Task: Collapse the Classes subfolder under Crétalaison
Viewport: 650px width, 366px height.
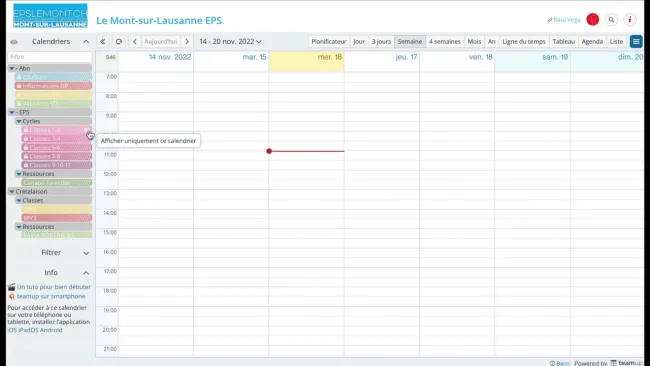Action: pyautogui.click(x=19, y=200)
